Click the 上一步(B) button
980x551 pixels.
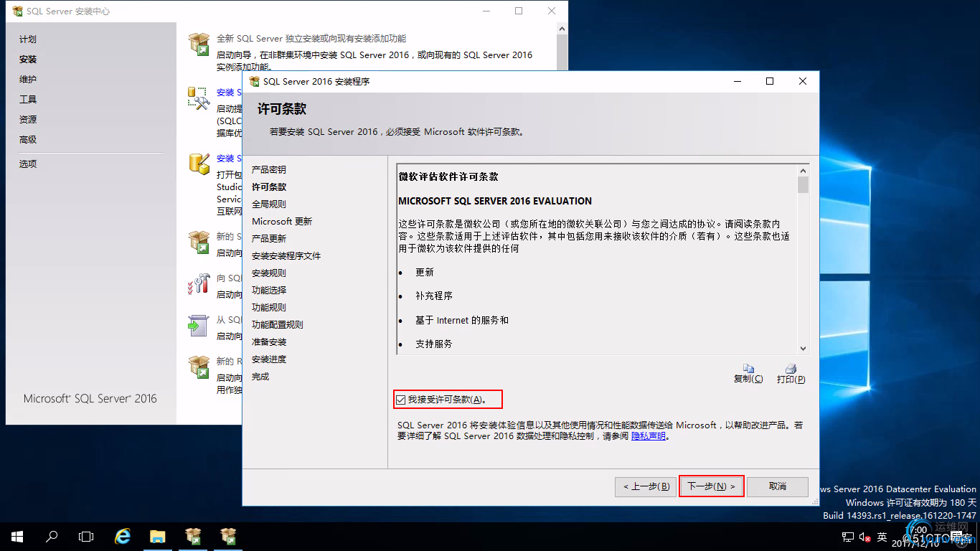pyautogui.click(x=646, y=486)
